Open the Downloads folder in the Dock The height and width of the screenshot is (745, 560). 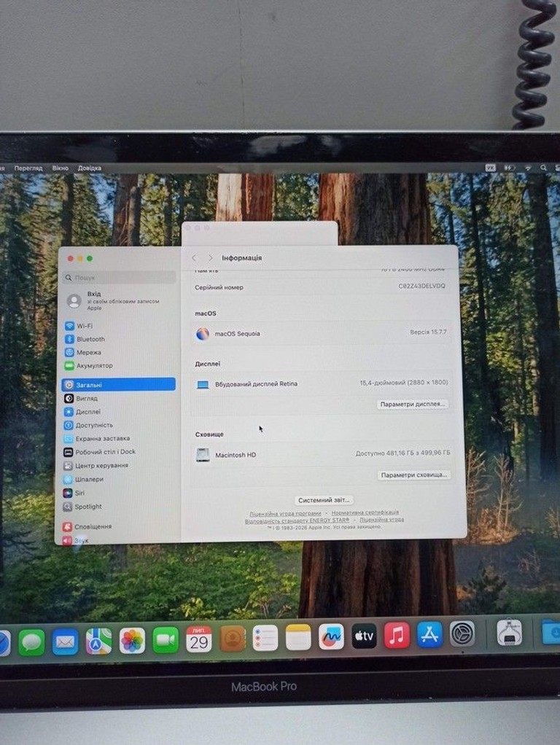point(551,631)
